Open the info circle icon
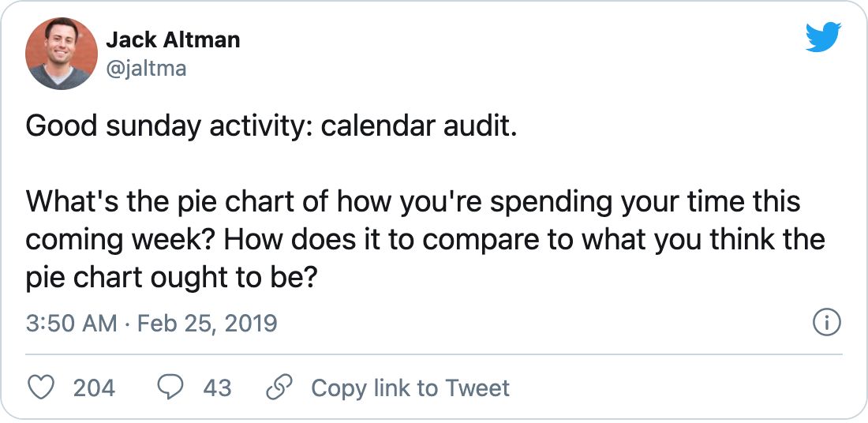868x423 pixels. point(826,323)
